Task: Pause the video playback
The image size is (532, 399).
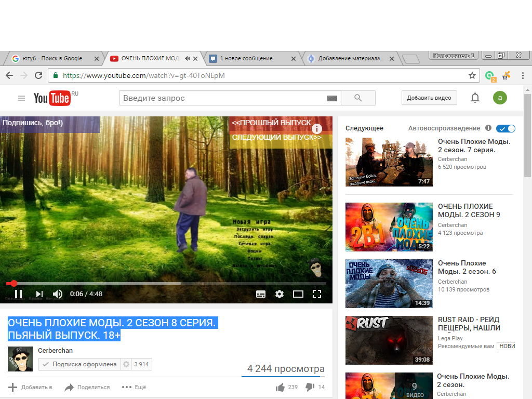Action: tap(18, 294)
